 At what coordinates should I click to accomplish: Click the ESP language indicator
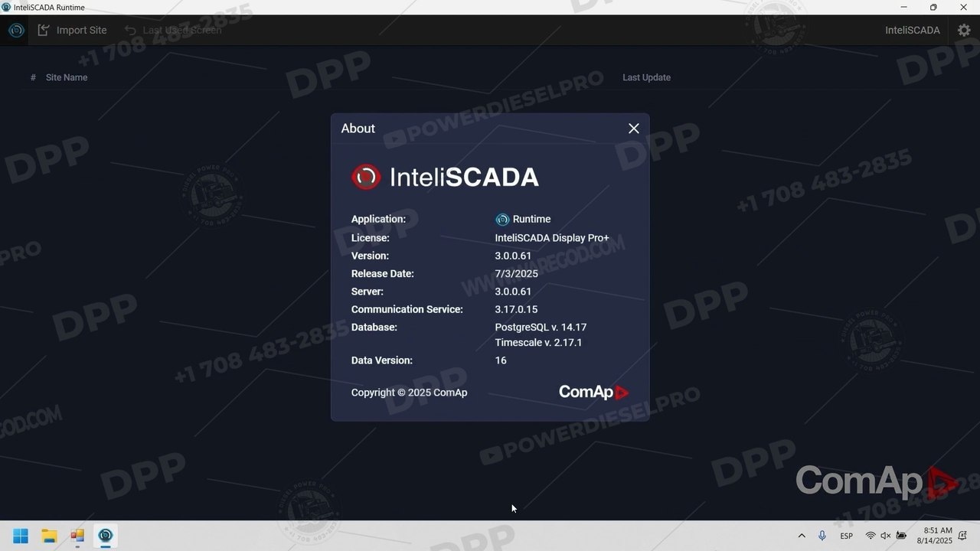pos(847,536)
